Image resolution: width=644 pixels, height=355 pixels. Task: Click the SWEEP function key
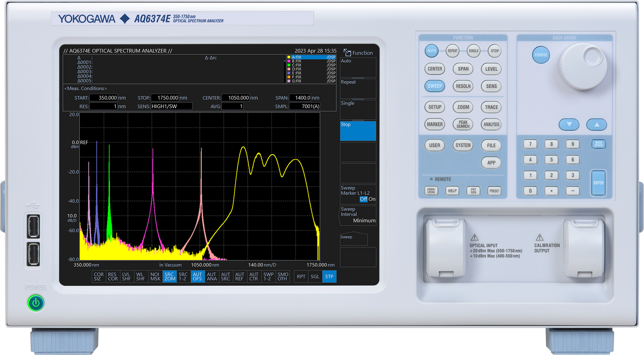[x=435, y=86]
